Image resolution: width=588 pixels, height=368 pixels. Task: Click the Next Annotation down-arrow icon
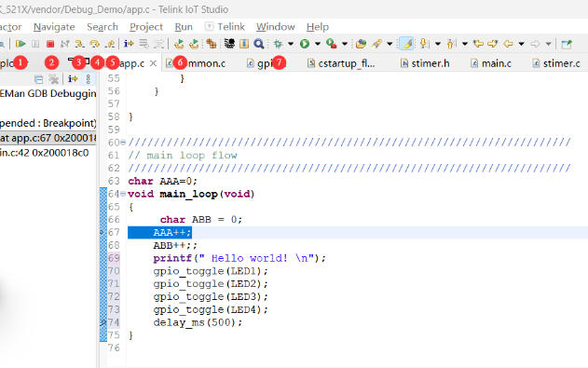click(x=425, y=44)
